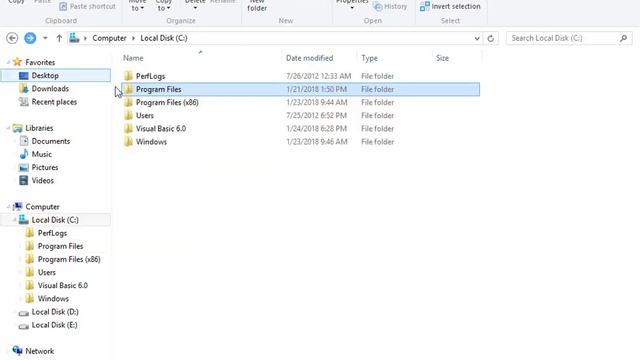Open Program Files in the navigation tree
The height and width of the screenshot is (360, 640).
tap(60, 246)
